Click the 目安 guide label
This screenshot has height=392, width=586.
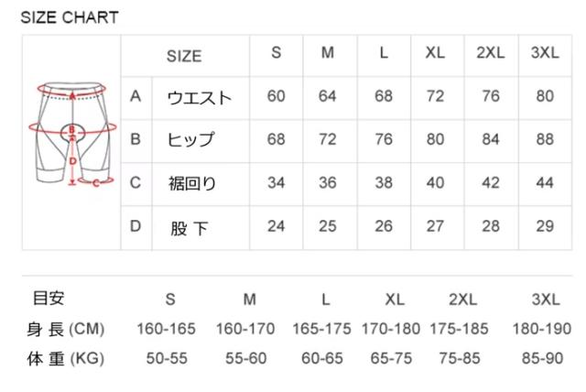[x=49, y=299]
